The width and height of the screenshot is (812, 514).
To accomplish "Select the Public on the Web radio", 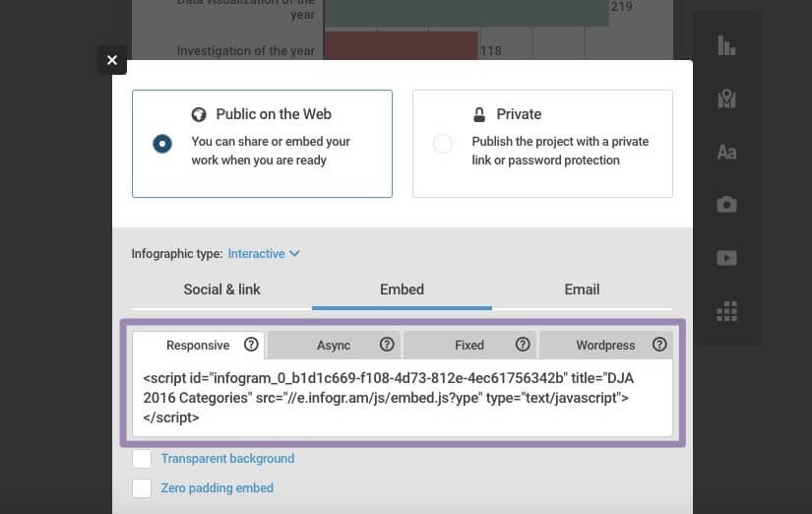I will [x=162, y=144].
